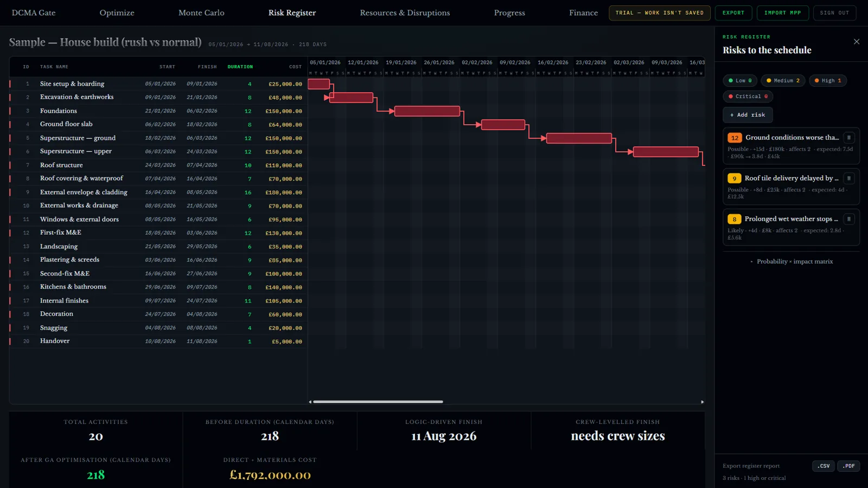Select the Risk Register tab
Image resolution: width=868 pixels, height=488 pixels.
click(292, 13)
